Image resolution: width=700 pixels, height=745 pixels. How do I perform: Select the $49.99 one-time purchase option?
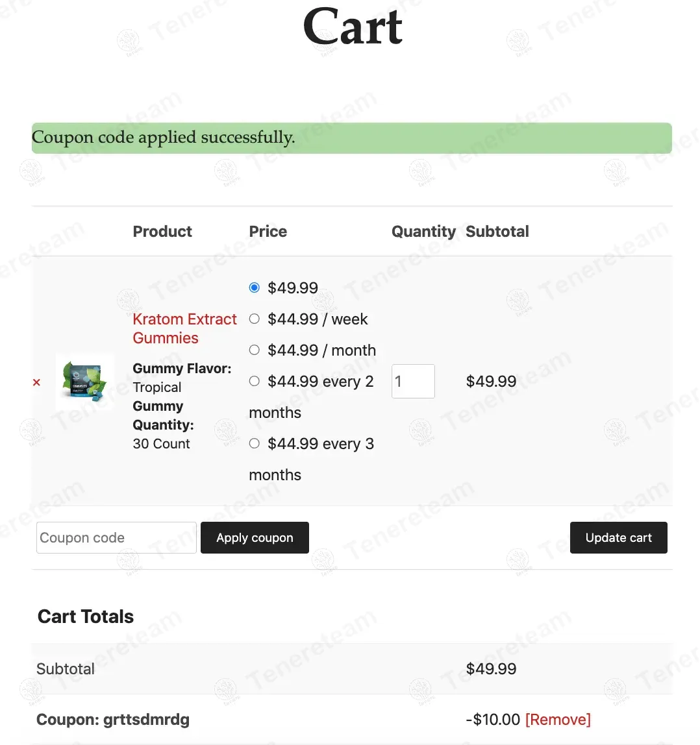(x=255, y=287)
